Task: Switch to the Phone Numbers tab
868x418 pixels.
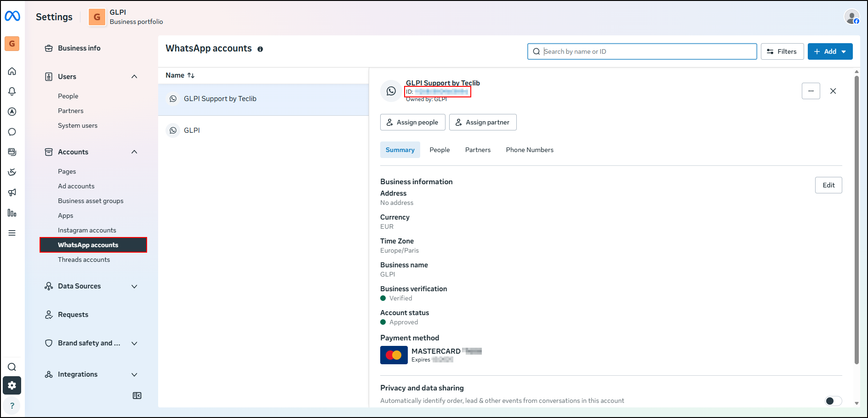Action: click(x=529, y=150)
